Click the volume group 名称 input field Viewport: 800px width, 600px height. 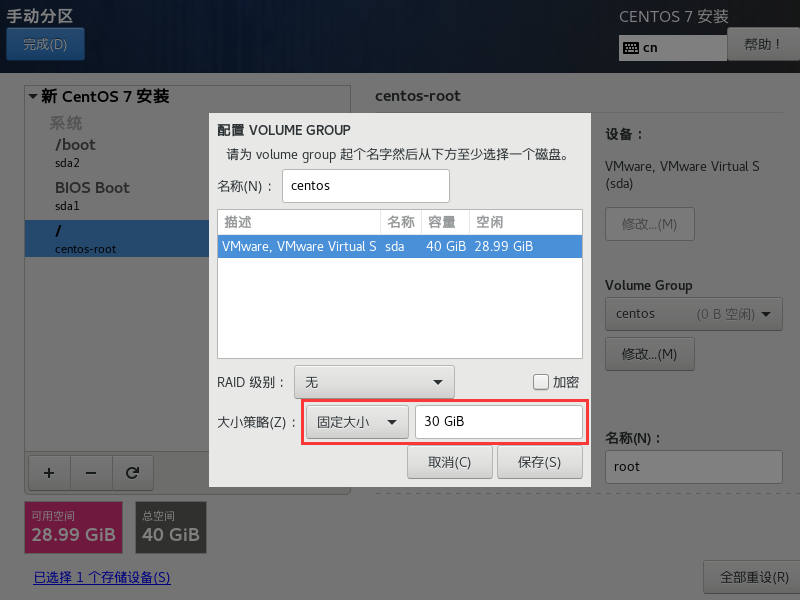tap(366, 186)
